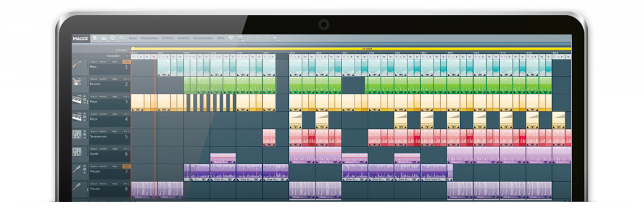Select the mouse pointer mode tool
The height and width of the screenshot is (209, 644).
pos(276,39)
